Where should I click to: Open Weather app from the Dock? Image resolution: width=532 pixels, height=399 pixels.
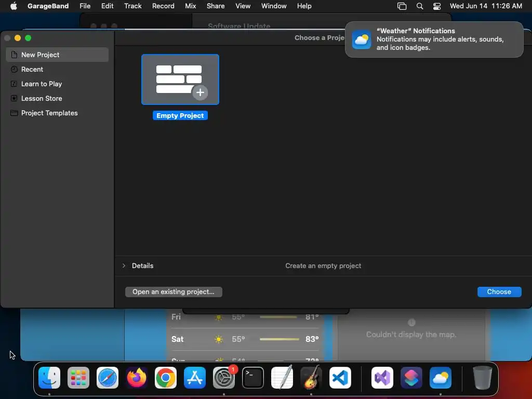pos(441,378)
